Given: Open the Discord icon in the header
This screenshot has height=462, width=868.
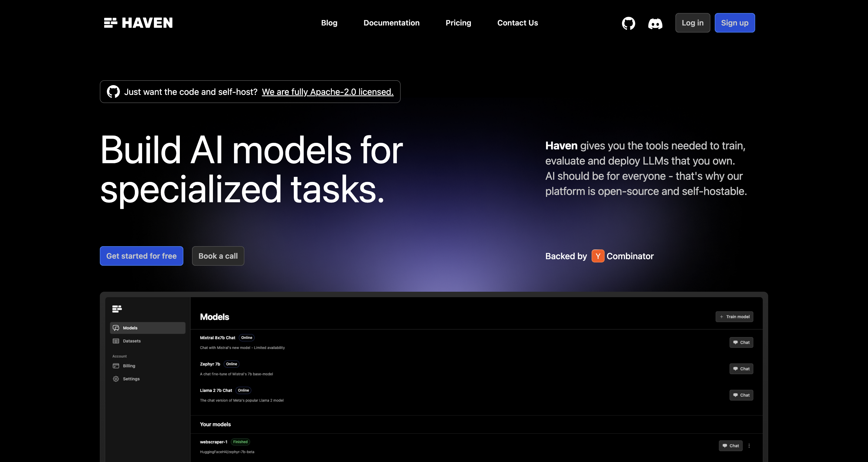Looking at the screenshot, I should point(655,23).
